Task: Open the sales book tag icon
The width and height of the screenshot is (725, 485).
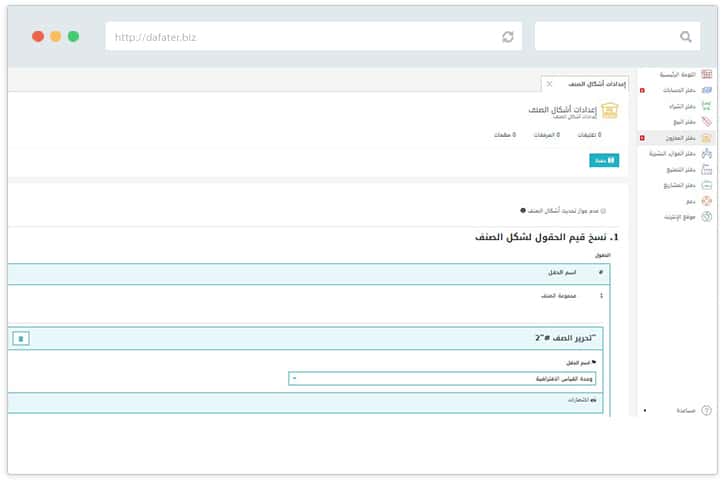Action: (x=706, y=122)
